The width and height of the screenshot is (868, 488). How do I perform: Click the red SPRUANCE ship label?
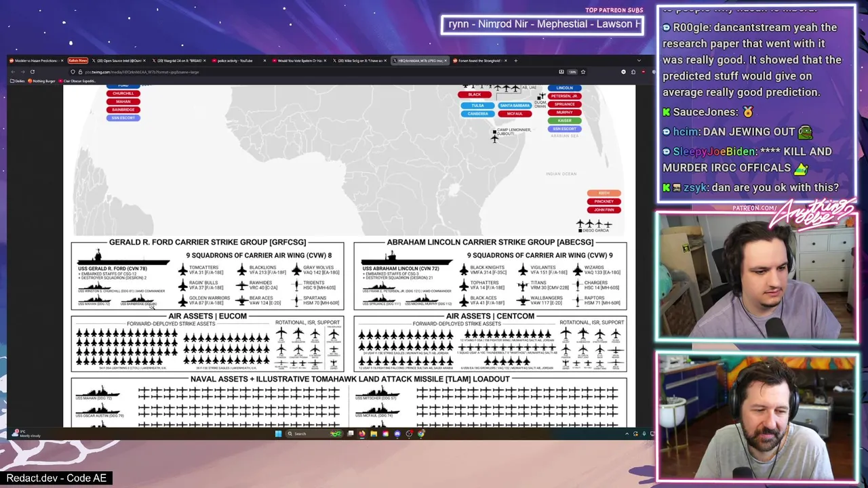[564, 104]
